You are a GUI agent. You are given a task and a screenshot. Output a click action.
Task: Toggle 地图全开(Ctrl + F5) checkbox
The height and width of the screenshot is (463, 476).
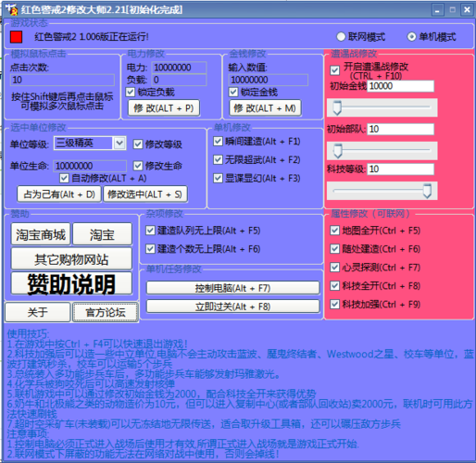point(335,231)
